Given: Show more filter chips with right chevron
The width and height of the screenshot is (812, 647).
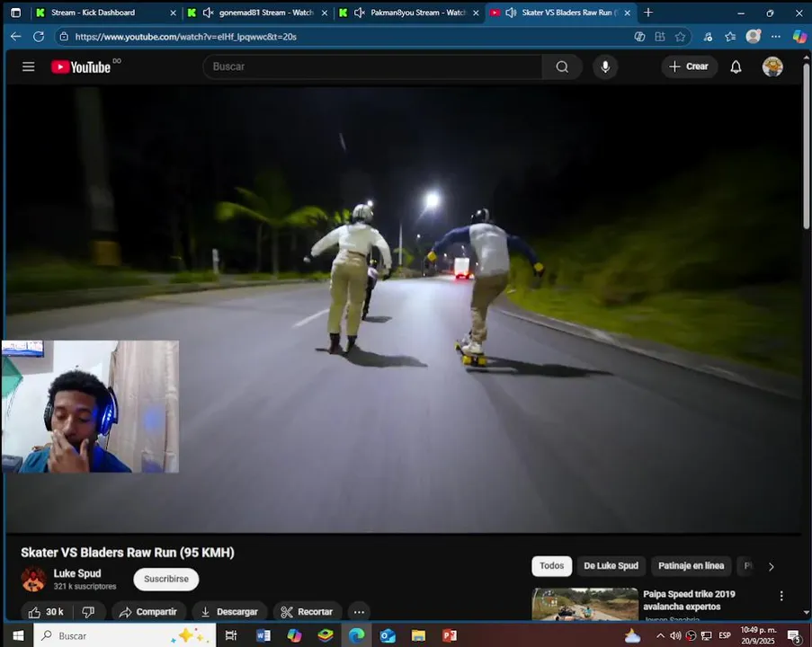Looking at the screenshot, I should coord(772,567).
